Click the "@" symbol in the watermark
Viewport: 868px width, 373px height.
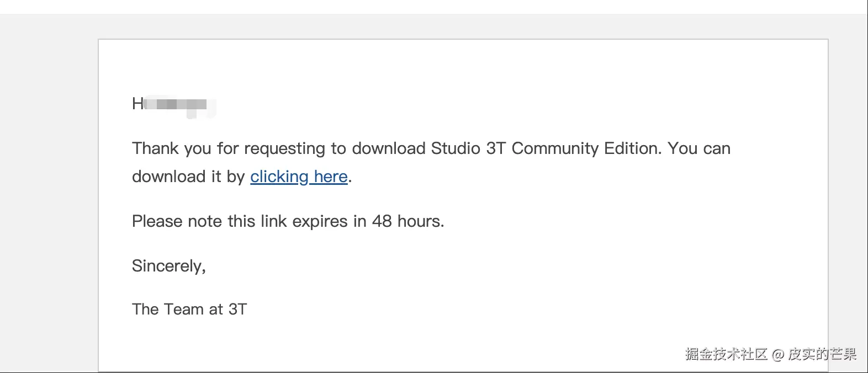[x=778, y=354]
